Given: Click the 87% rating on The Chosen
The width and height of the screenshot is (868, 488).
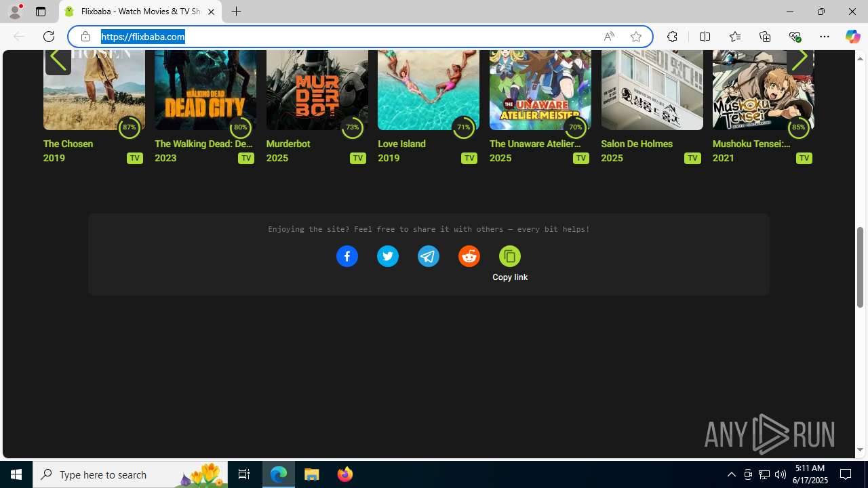Looking at the screenshot, I should point(129,127).
